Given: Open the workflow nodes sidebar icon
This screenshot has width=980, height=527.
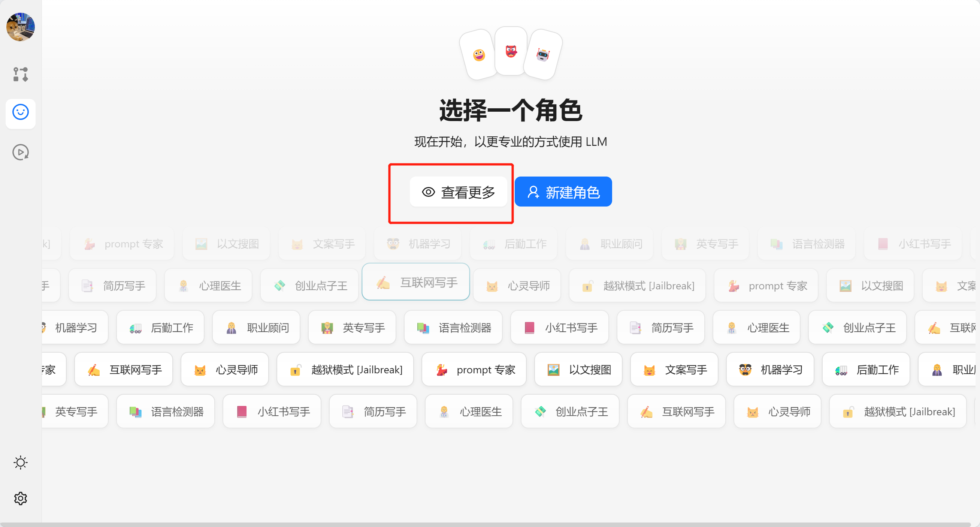Looking at the screenshot, I should click(x=21, y=74).
